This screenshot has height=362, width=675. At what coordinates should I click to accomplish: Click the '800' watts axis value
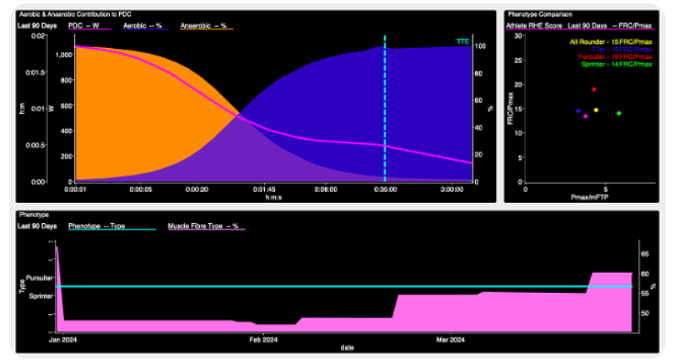click(x=66, y=80)
